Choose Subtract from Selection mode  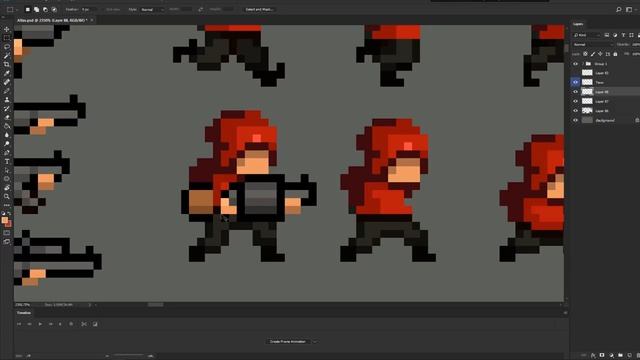pos(45,9)
